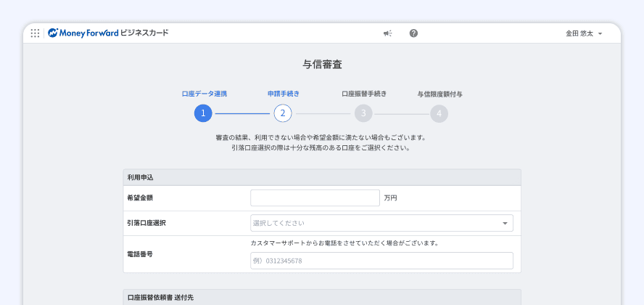Select step 1 circle in progress tracker
Image resolution: width=644 pixels, height=305 pixels.
pyautogui.click(x=204, y=113)
